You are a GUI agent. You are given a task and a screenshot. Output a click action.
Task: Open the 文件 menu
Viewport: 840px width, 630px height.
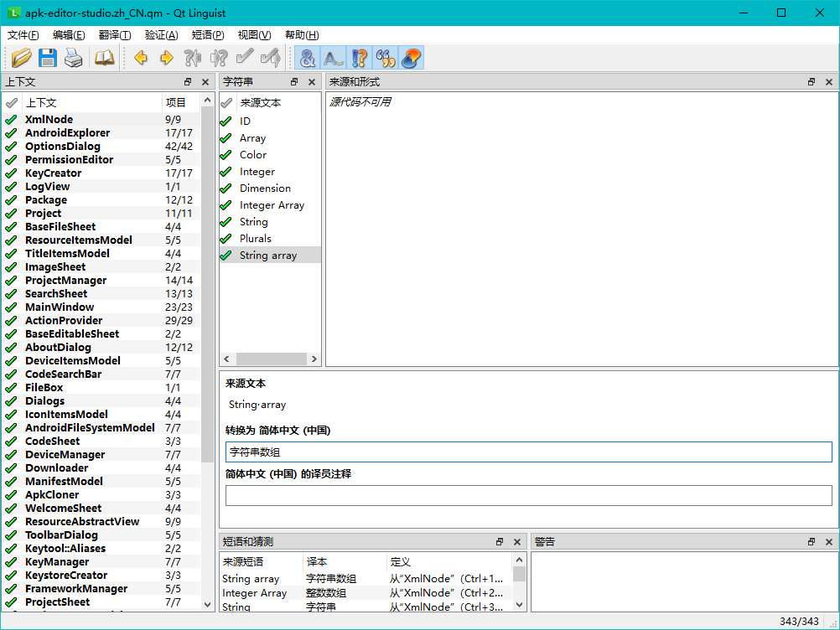(23, 35)
